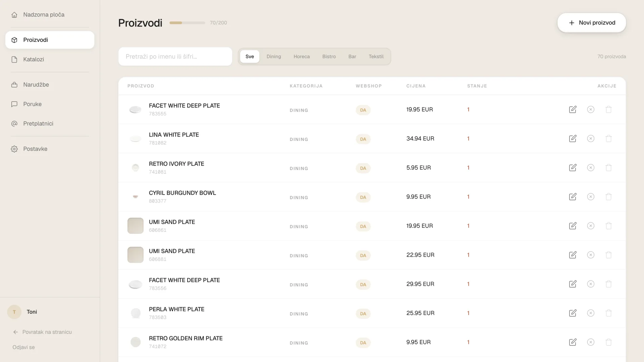644x362 pixels.
Task: Filter products by Tekstil tab
Action: pos(376,56)
